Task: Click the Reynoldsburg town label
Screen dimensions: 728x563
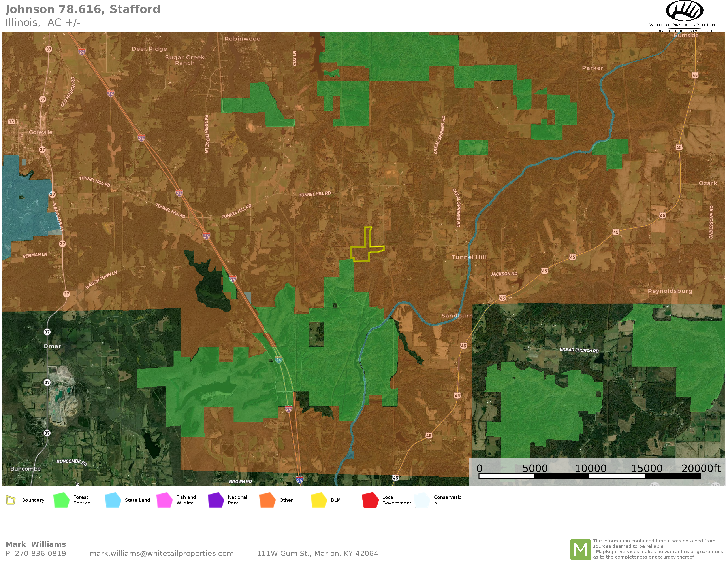Action: (x=670, y=291)
